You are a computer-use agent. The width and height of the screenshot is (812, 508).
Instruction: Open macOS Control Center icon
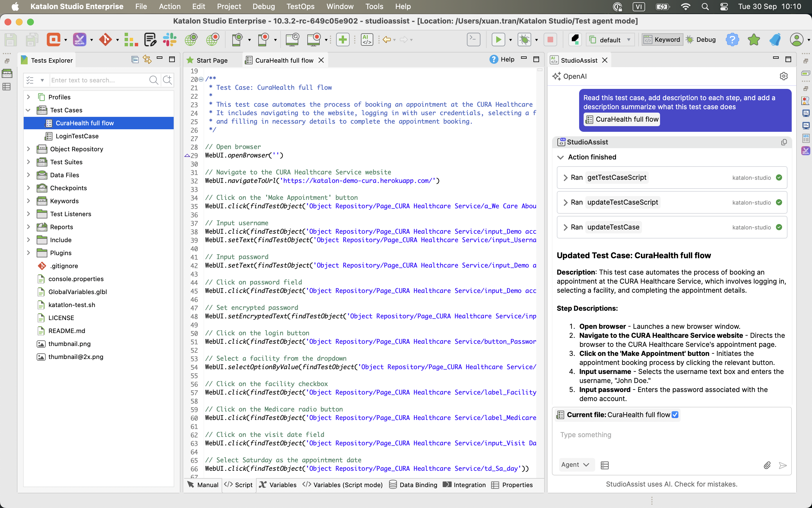click(x=724, y=6)
